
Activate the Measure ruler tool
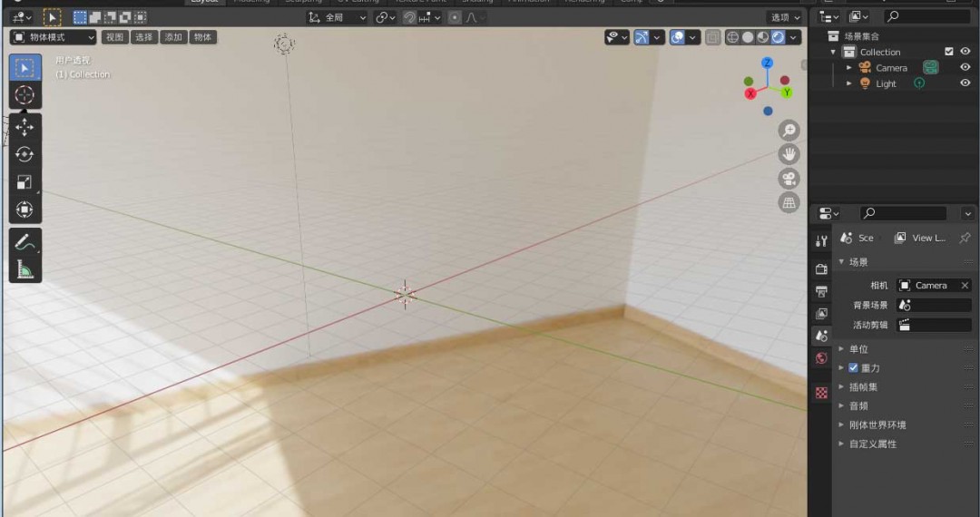24,269
